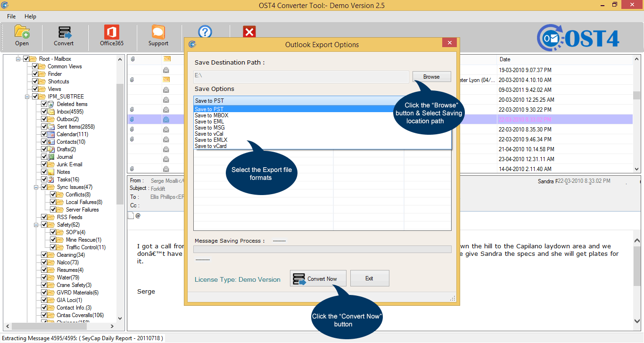Uncheck the Deleted Items checkbox
This screenshot has width=644, height=343.
44,104
